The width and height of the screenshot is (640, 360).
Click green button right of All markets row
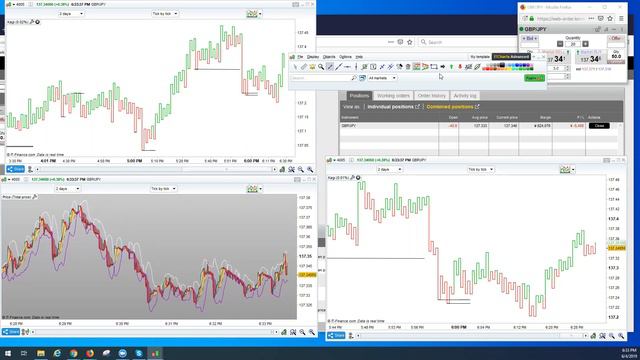tap(534, 78)
